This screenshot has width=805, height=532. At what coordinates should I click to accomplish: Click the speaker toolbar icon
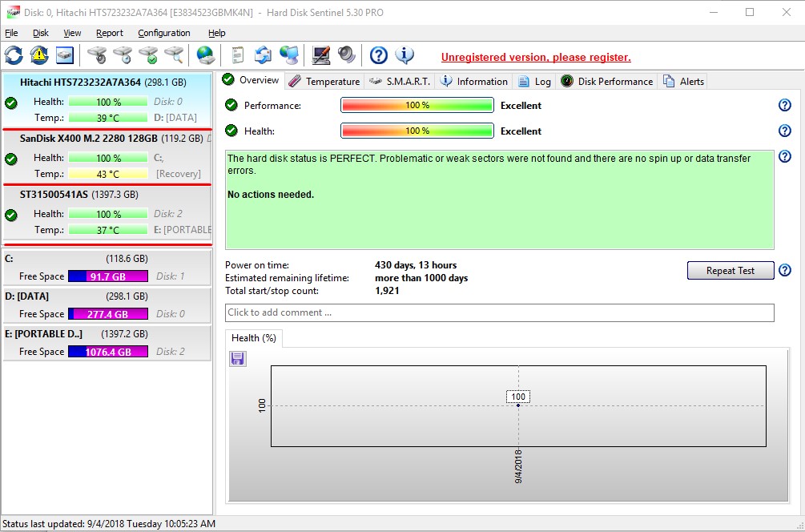tap(346, 54)
